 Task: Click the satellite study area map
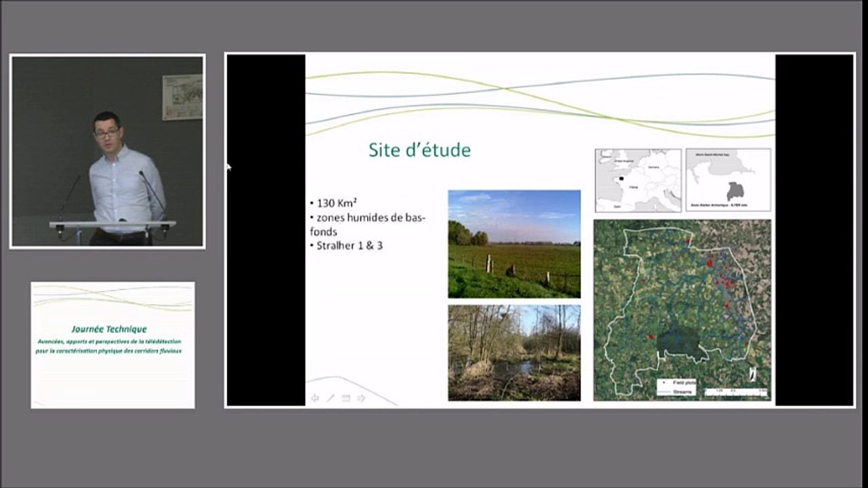[682, 310]
